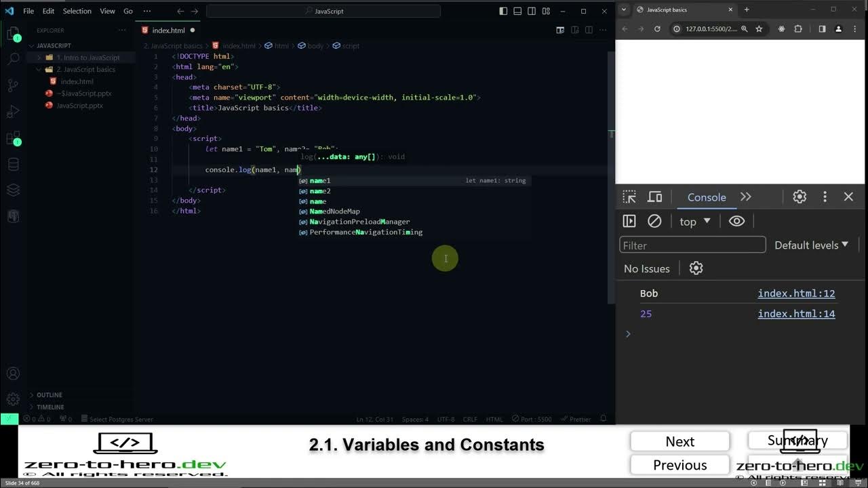
Task: Open the View menu
Action: (x=107, y=11)
